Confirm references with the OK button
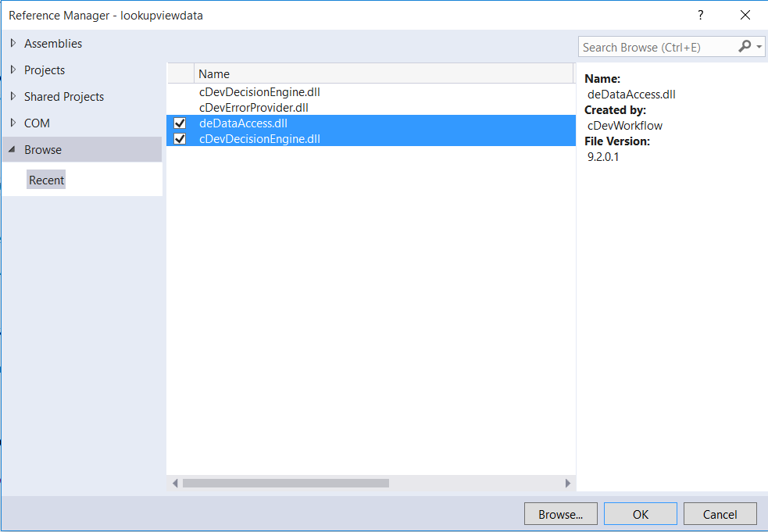 (640, 513)
